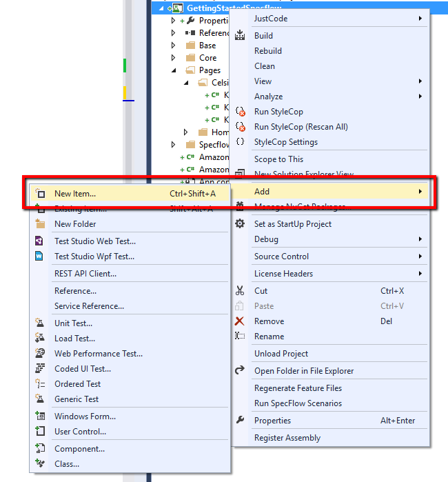Collapse the Pages folder tree node

pyautogui.click(x=174, y=70)
